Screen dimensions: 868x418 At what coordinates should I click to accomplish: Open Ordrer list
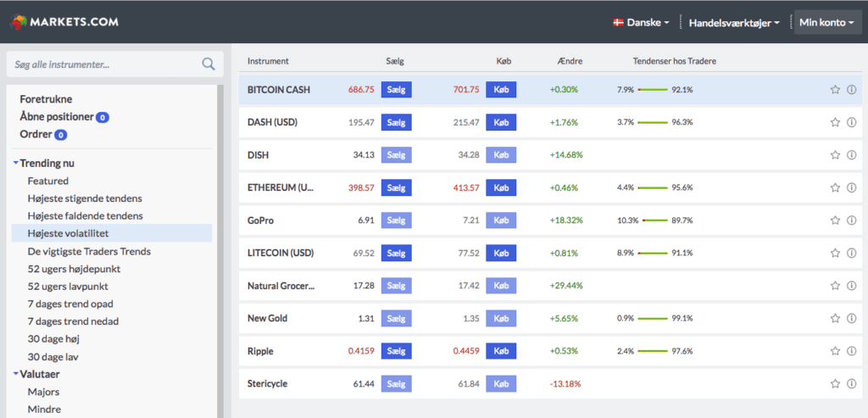43,135
